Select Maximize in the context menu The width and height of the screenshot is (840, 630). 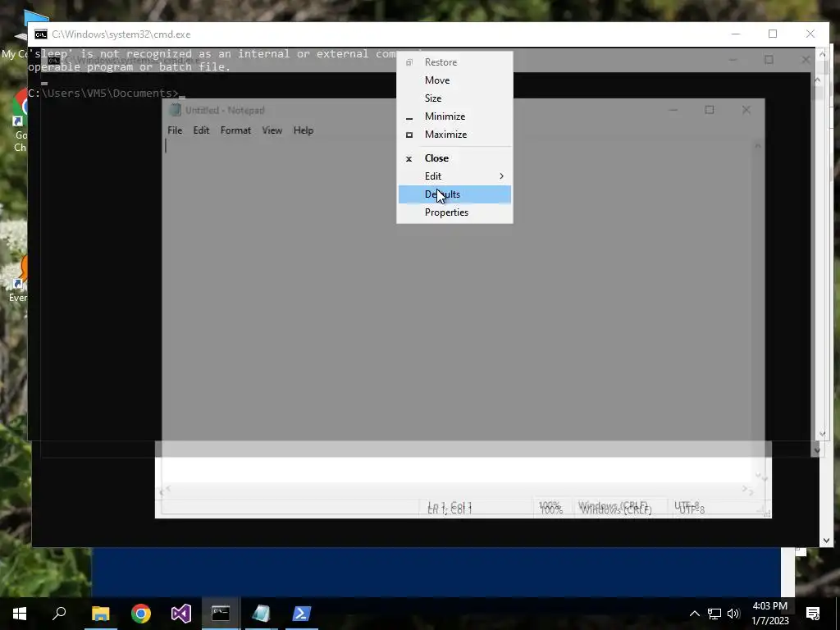point(454,135)
